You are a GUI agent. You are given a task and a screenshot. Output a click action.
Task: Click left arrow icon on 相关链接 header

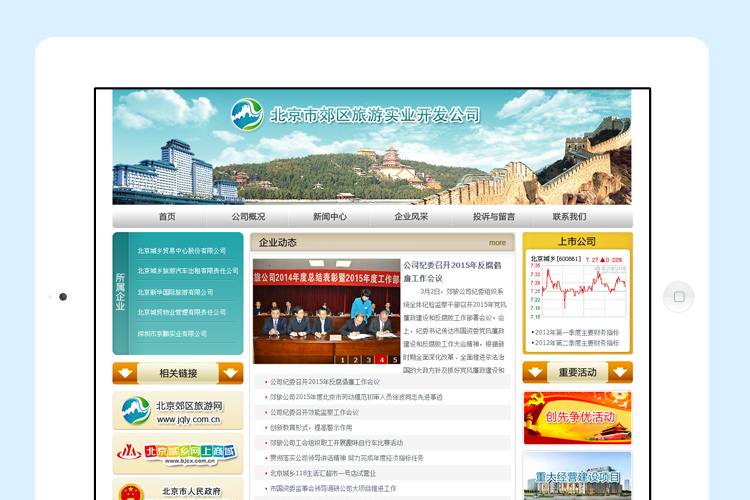tap(125, 373)
